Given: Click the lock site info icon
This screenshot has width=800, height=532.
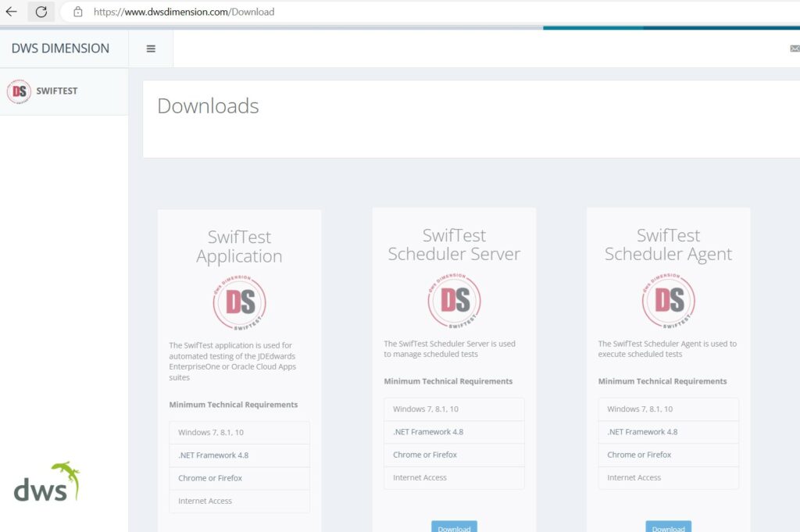Looking at the screenshot, I should [x=78, y=11].
